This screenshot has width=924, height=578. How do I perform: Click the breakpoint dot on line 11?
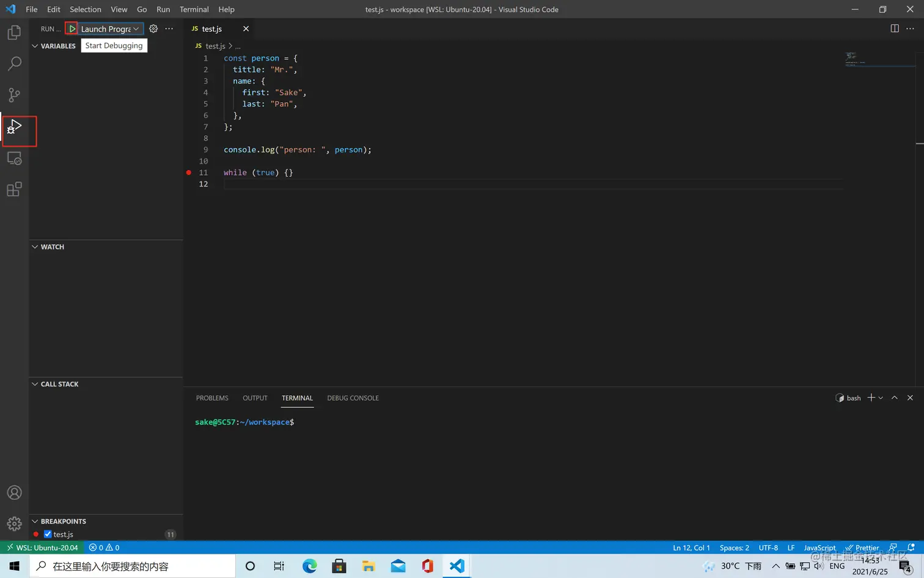189,172
